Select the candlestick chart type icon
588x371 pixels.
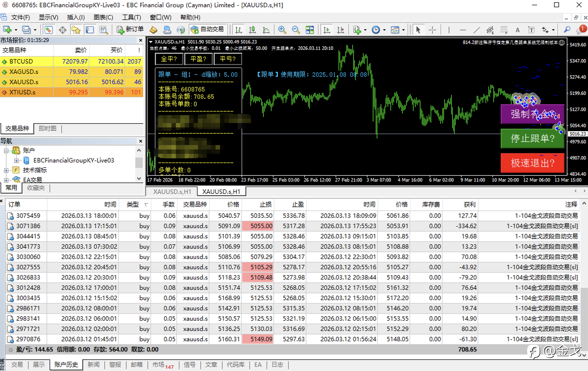click(x=252, y=30)
